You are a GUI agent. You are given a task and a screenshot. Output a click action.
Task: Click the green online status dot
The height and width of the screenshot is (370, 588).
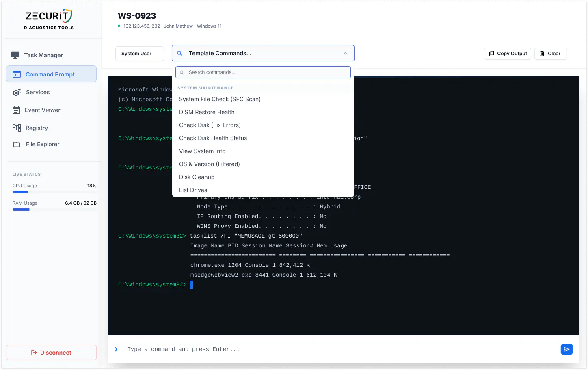tap(119, 26)
